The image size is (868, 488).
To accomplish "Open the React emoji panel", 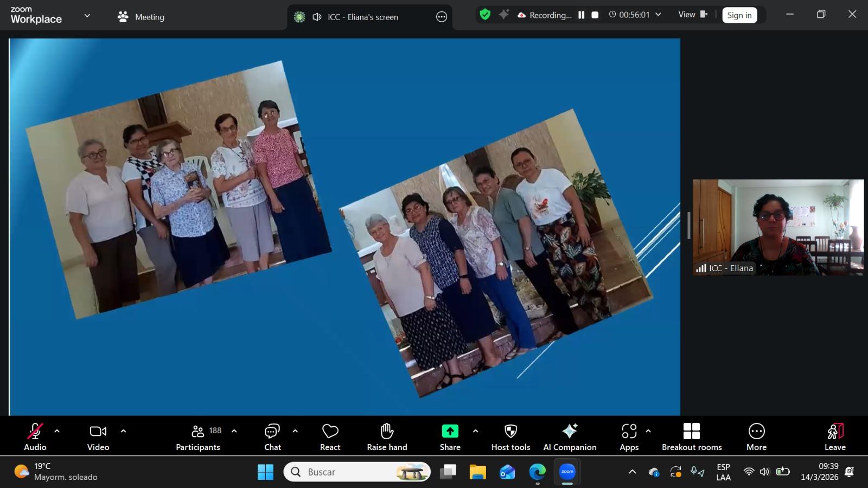I will [330, 436].
